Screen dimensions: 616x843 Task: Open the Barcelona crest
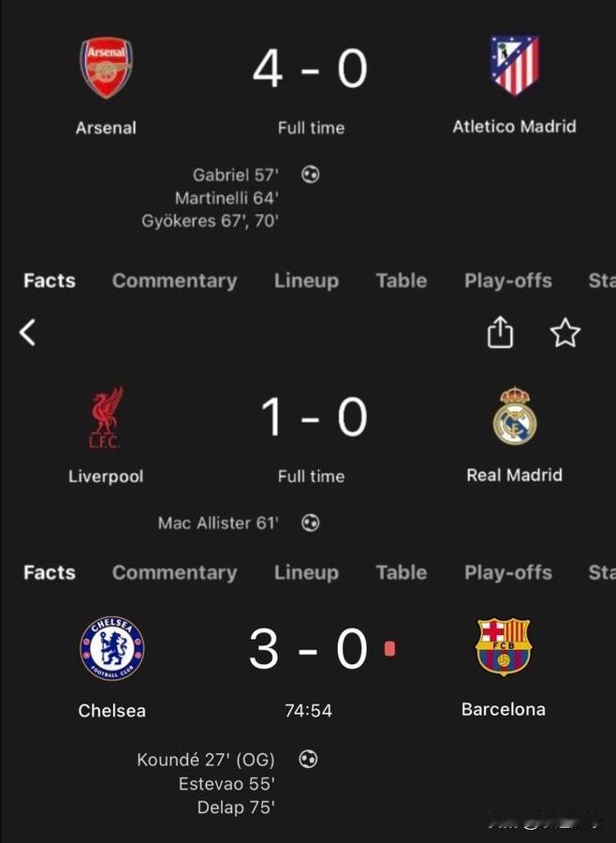point(503,646)
